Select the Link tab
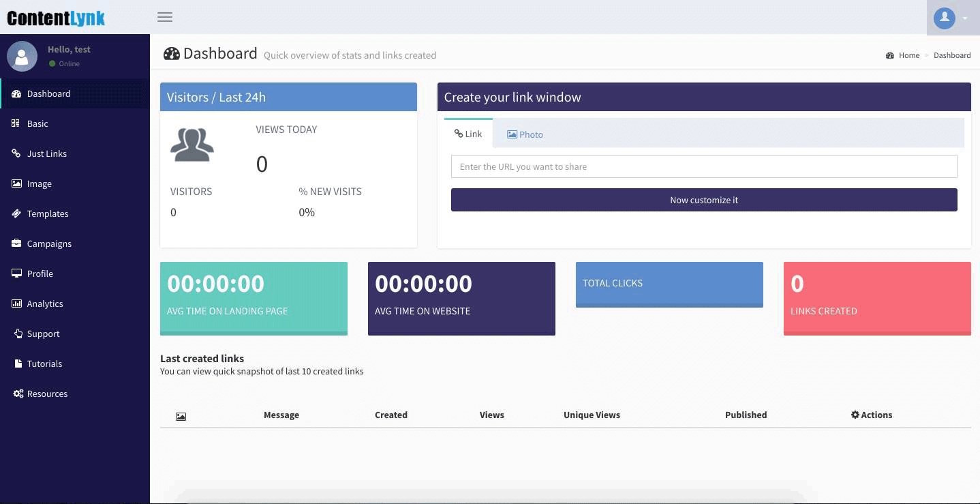The height and width of the screenshot is (504, 980). coord(468,134)
